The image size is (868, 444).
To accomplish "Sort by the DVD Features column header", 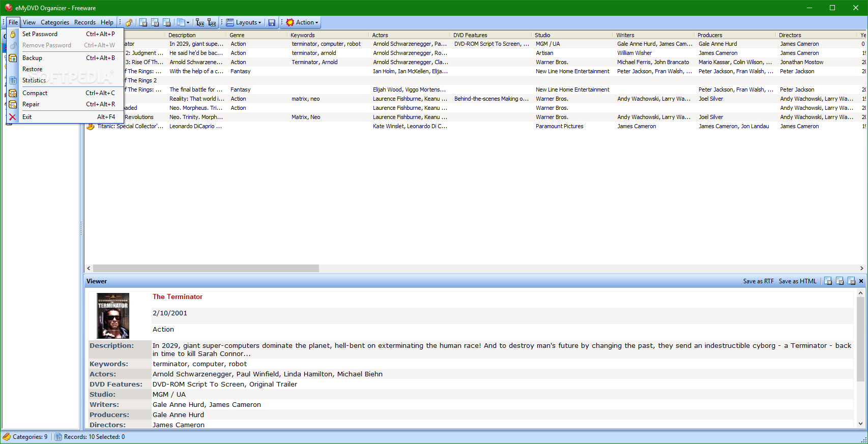I will (491, 35).
